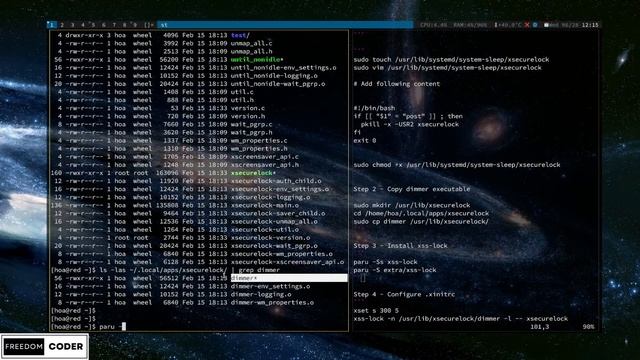Click the 'version.h' file name

click(248, 116)
